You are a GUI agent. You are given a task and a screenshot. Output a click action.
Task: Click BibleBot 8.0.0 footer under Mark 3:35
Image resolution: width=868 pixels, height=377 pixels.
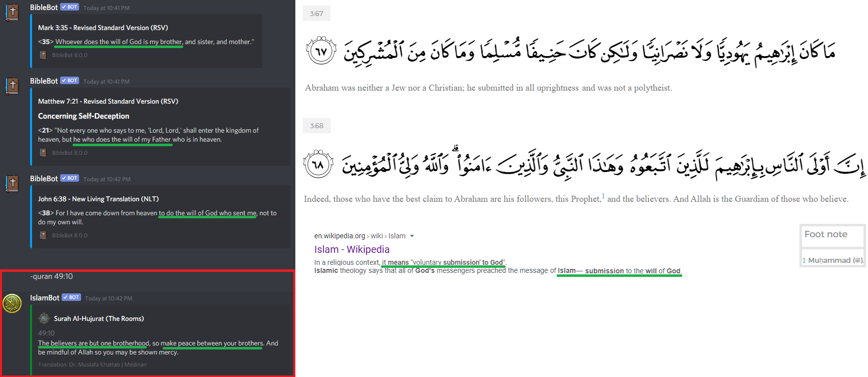70,55
